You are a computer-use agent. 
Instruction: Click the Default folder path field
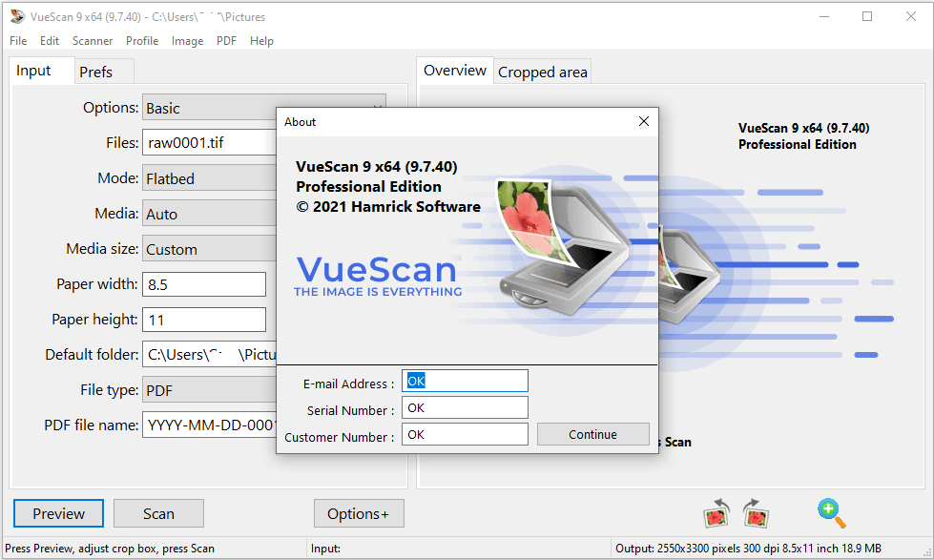(209, 355)
